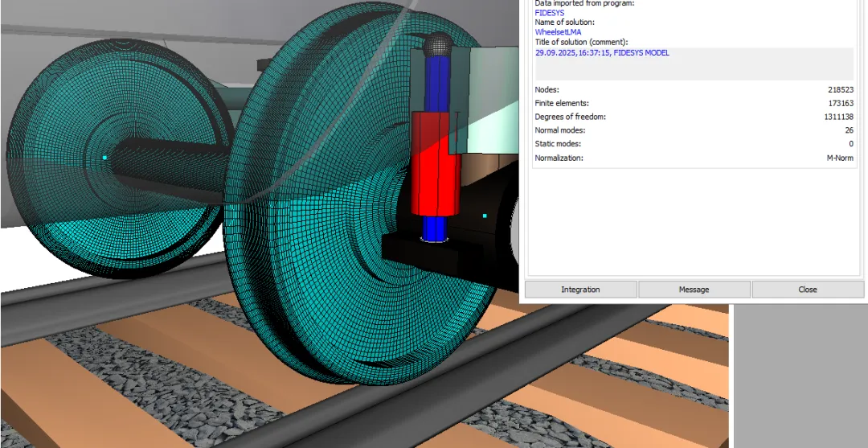Click the cyan marker on the rear wheel hub
This screenshot has width=868, height=448.
click(x=104, y=158)
